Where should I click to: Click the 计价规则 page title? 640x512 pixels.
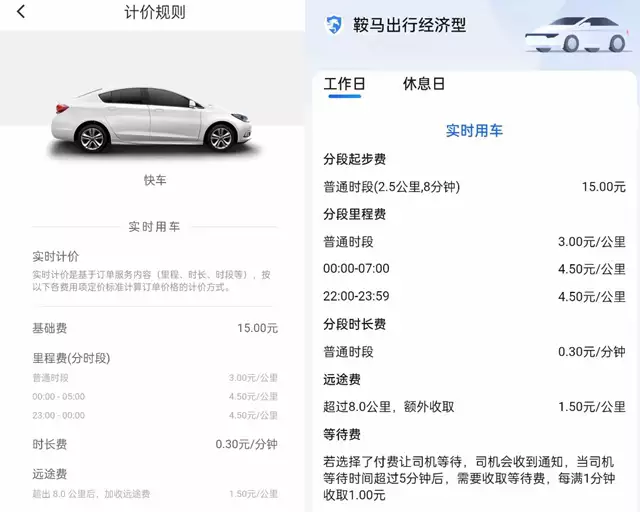(155, 12)
